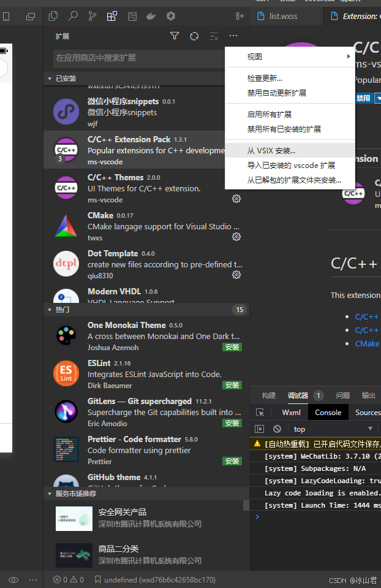Screen dimensions: 381x588
Task: Click the 15 badge in 热门 header
Action: pos(240,310)
